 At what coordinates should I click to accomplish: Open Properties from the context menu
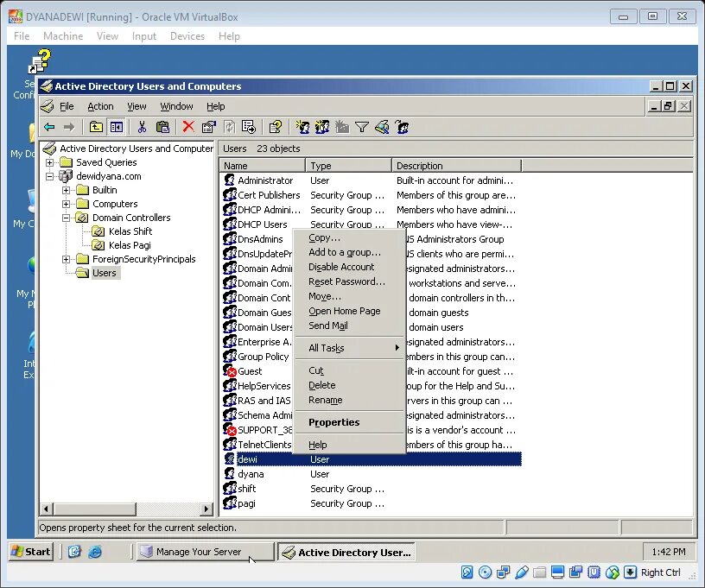pyautogui.click(x=349, y=422)
